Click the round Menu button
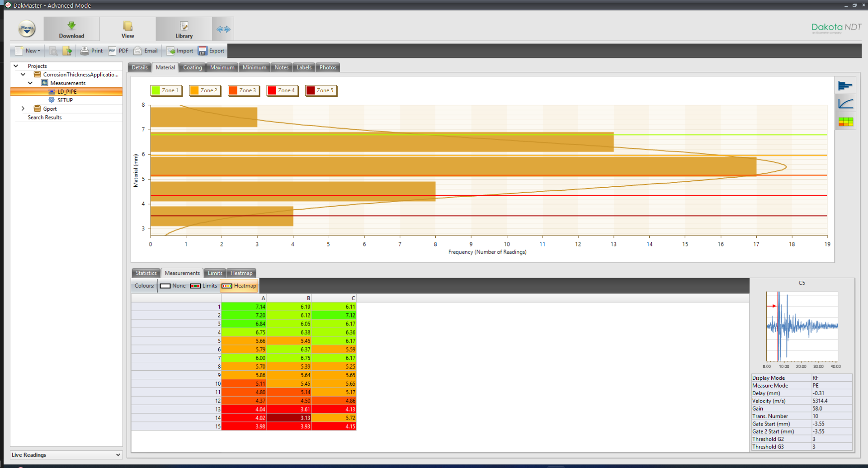This screenshot has height=468, width=868. pyautogui.click(x=27, y=28)
